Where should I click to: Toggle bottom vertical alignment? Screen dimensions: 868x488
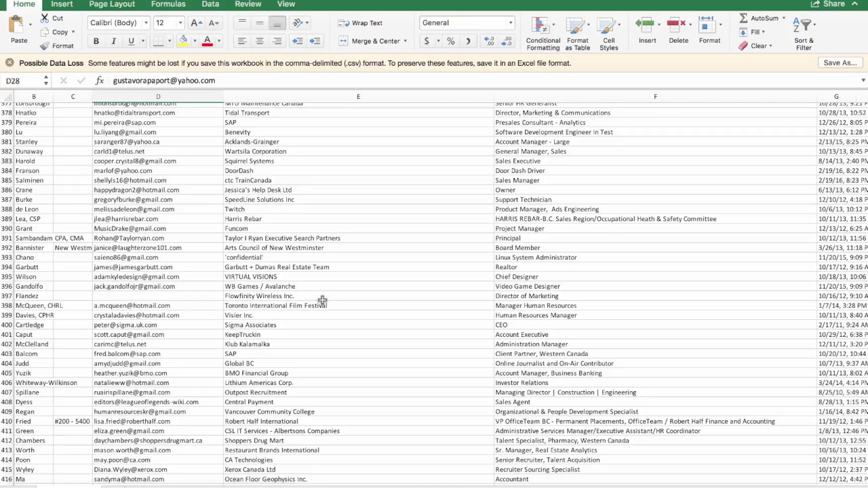point(277,22)
